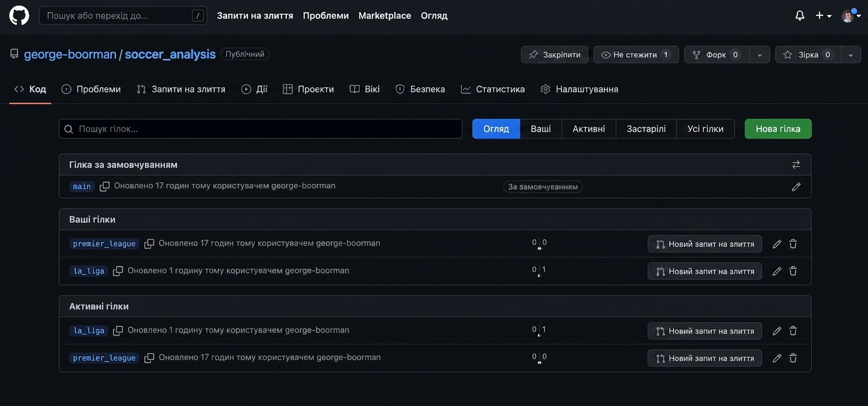Copy la_liga name in Ваші гілки
Viewport: 868px width, 406px height.
point(118,271)
